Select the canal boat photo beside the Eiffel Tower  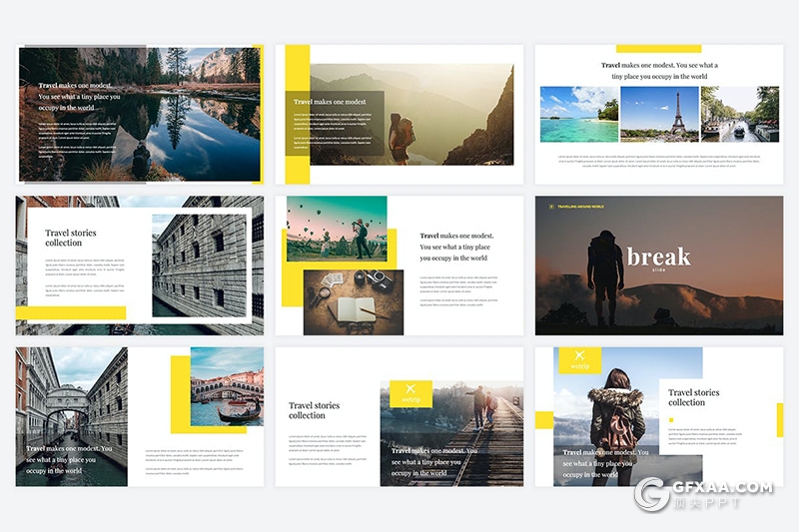point(739,114)
